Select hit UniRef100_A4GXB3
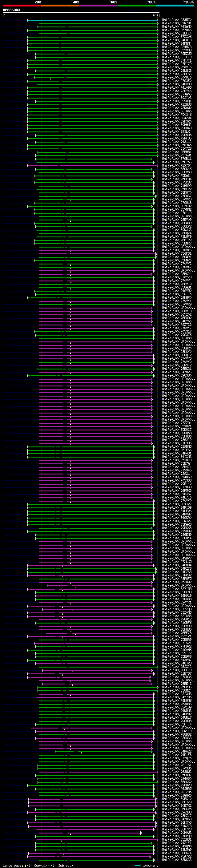Viewport: 197px width, 868px height. click(x=177, y=84)
